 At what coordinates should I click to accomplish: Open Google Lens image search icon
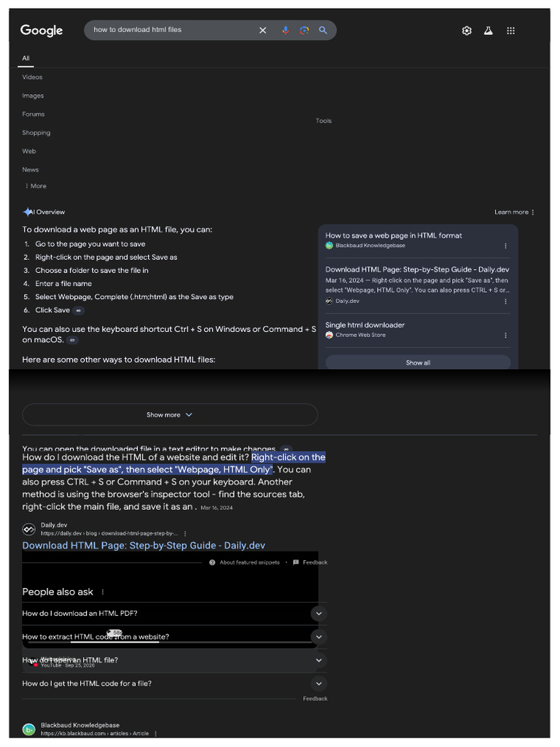[304, 31]
